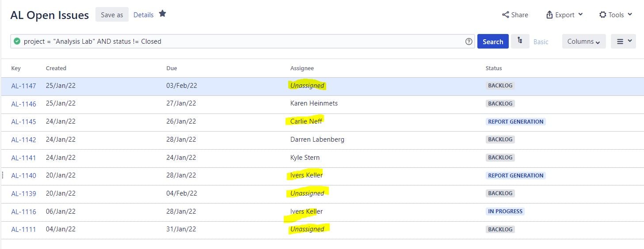Click BACKLOG status in the AL-1111 row
This screenshot has width=644, height=249.
click(500, 229)
